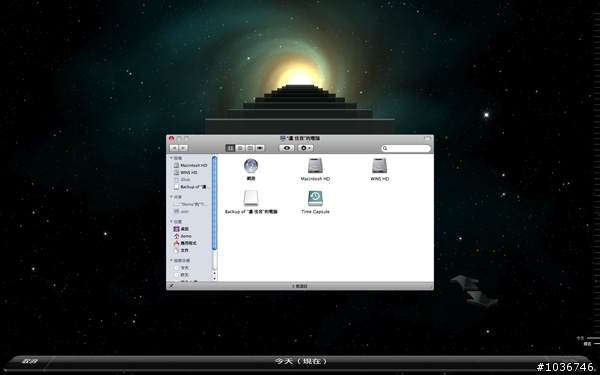Collapse the Devices section in the sidebar
Viewport: 600px width, 375px height.
point(171,158)
